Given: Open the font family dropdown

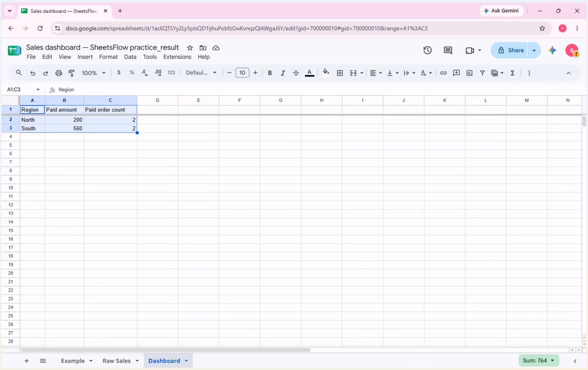Looking at the screenshot, I should tap(201, 73).
